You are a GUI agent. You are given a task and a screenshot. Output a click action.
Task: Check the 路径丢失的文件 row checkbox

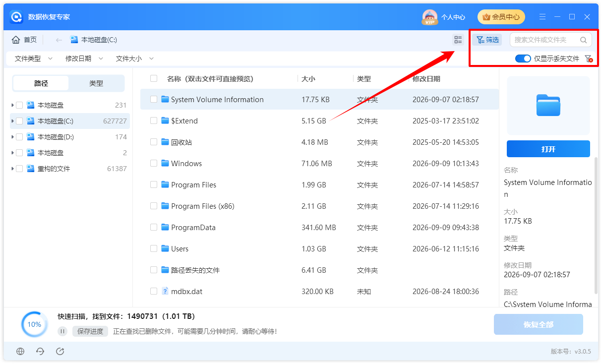tap(154, 270)
